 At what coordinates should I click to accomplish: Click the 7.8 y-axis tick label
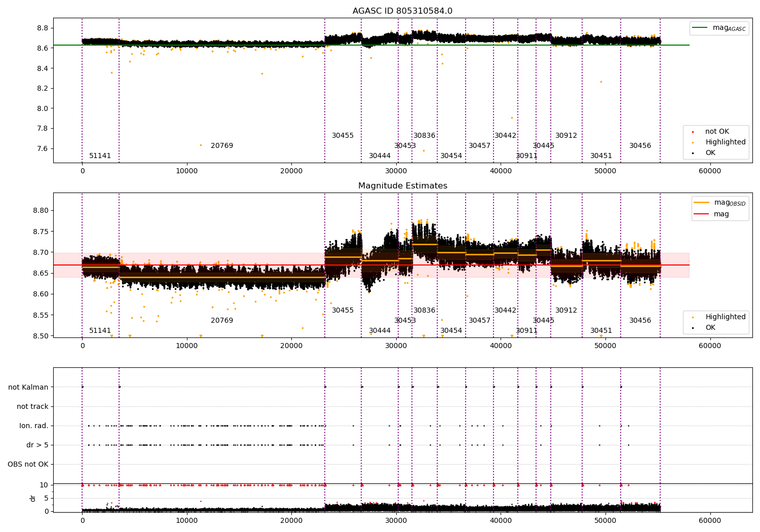click(x=43, y=129)
